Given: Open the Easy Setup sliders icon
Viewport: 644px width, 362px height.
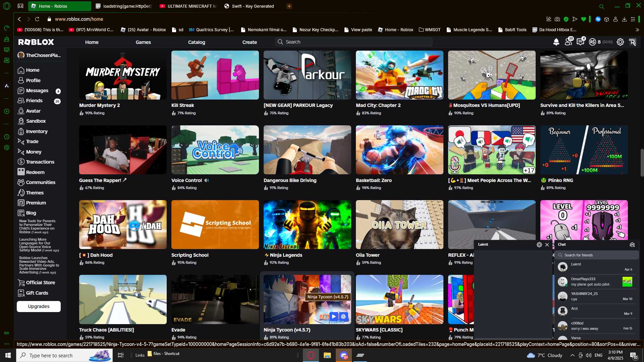Looking at the screenshot, I should point(633,19).
